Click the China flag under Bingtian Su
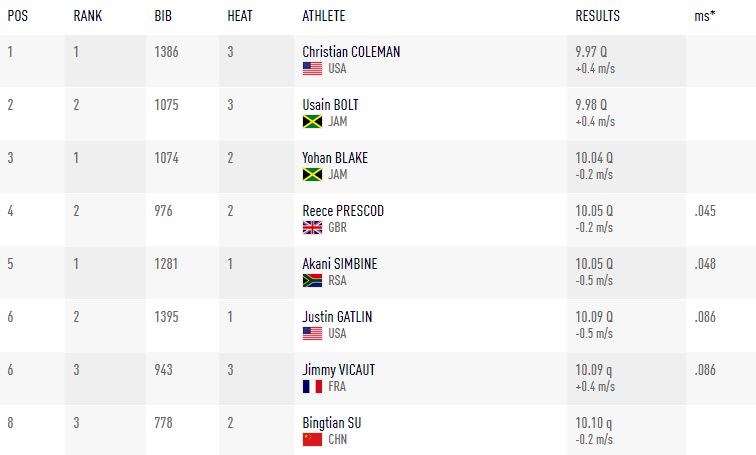 tap(312, 439)
